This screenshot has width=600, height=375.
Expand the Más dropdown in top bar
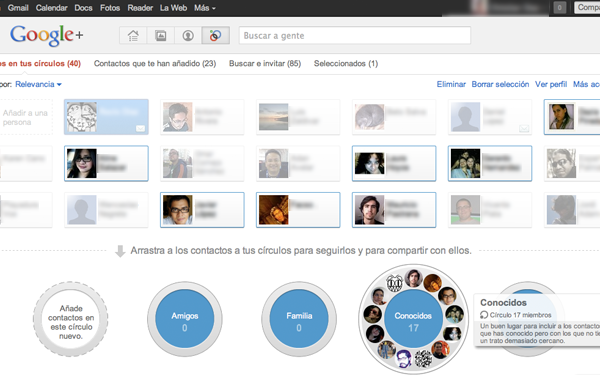click(205, 8)
